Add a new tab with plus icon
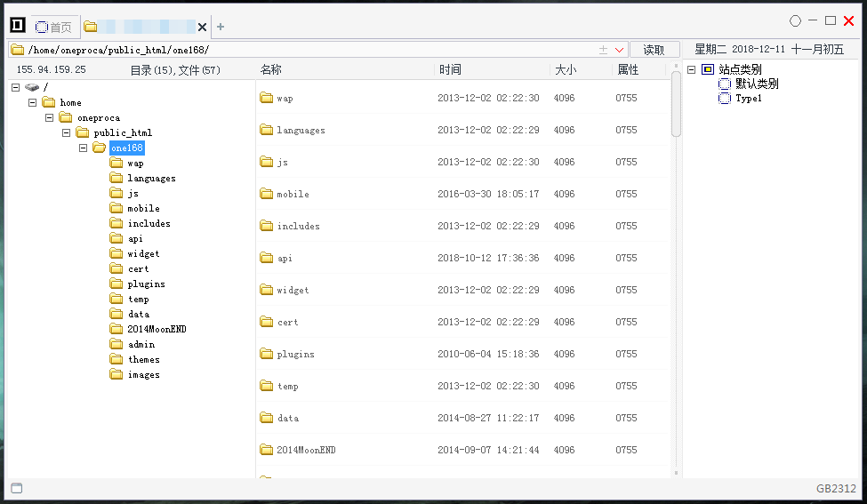867x504 pixels. [221, 27]
